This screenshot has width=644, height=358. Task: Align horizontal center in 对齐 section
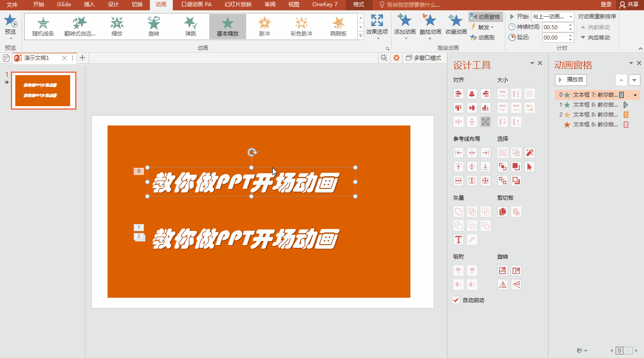coord(472,94)
